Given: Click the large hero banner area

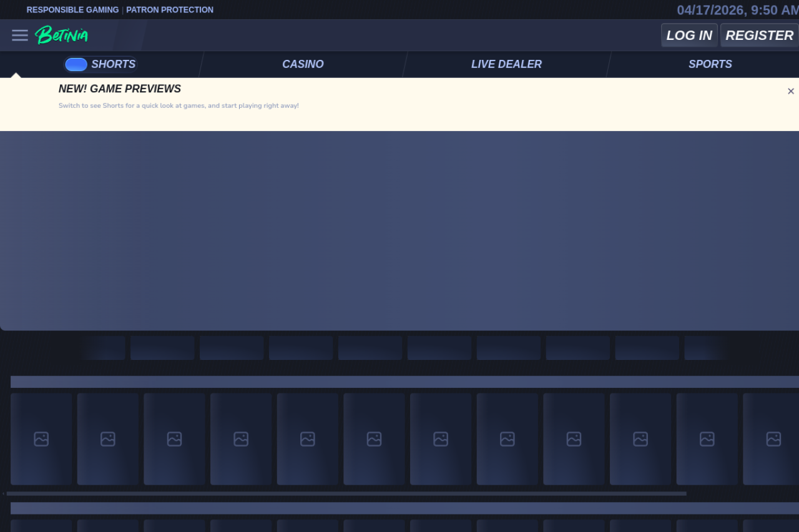Looking at the screenshot, I should 399,231.
